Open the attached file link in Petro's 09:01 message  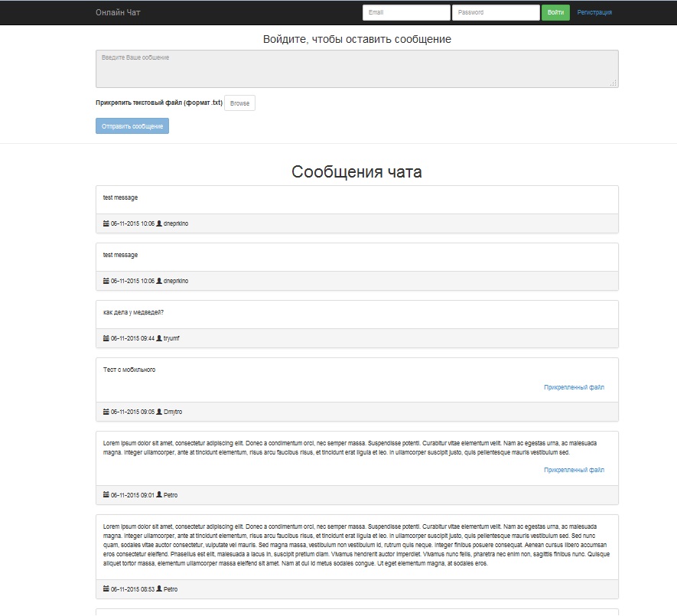pyautogui.click(x=574, y=470)
